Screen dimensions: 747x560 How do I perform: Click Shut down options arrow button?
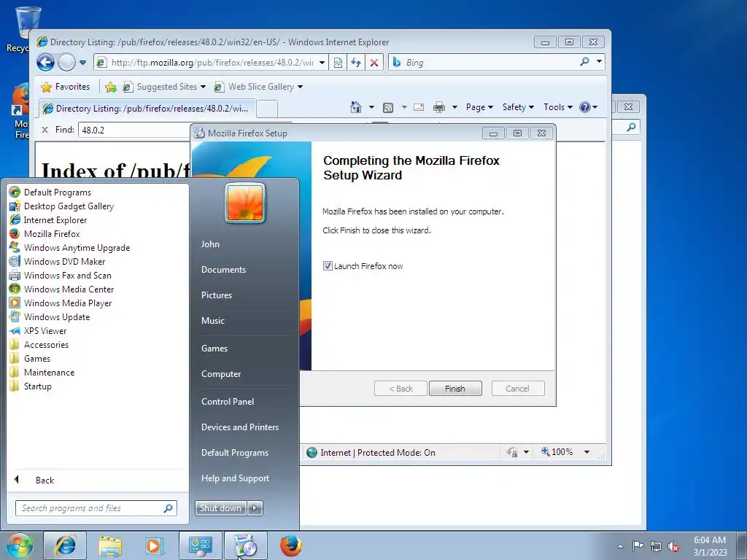coord(255,508)
